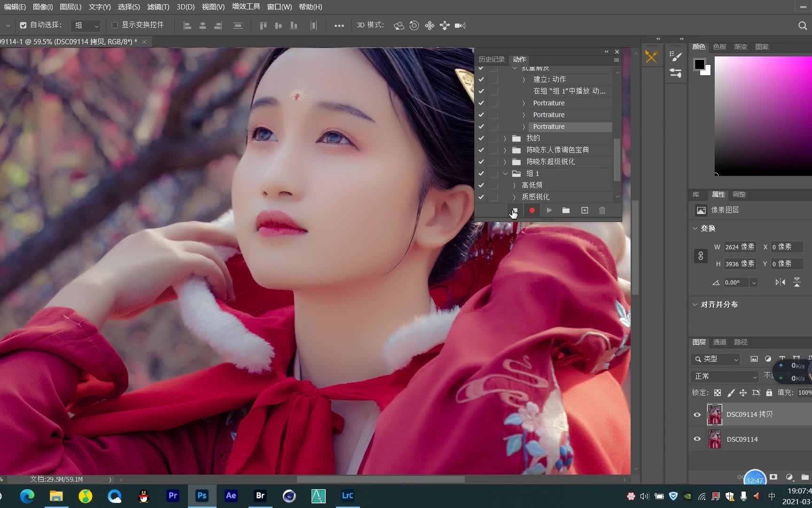This screenshot has height=508, width=812.
Task: Select the 高低频 action
Action: point(532,185)
